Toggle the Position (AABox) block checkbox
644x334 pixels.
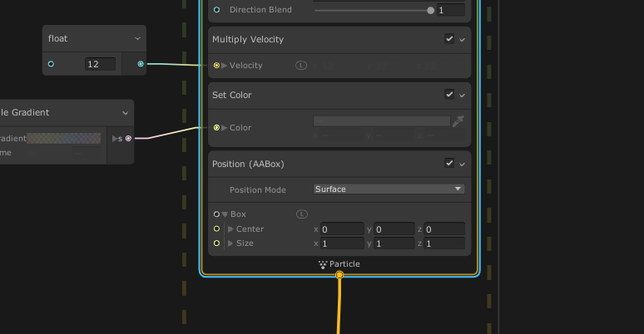point(449,164)
